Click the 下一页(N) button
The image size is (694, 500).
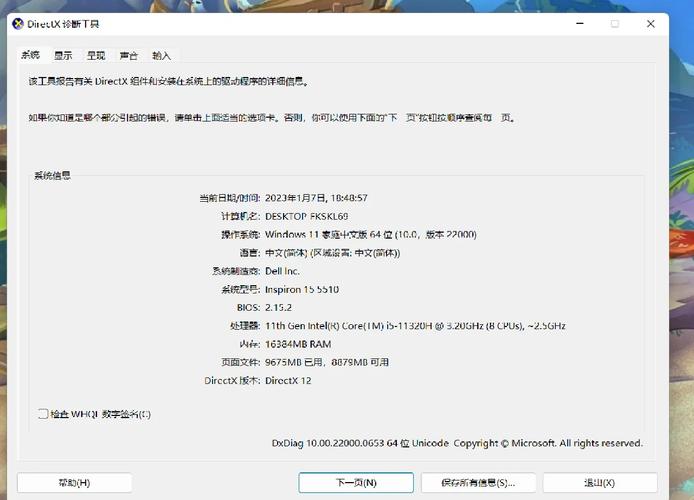(356, 482)
